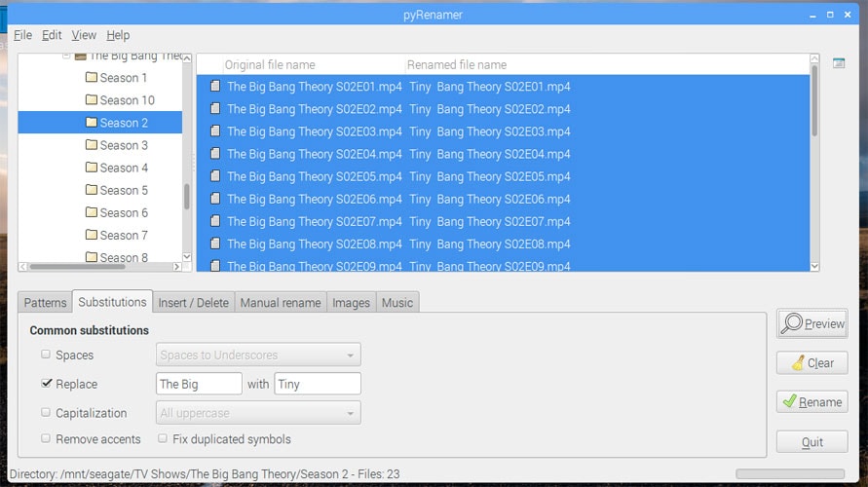Click the options icon right of file list
The width and height of the screenshot is (868, 487).
839,63
